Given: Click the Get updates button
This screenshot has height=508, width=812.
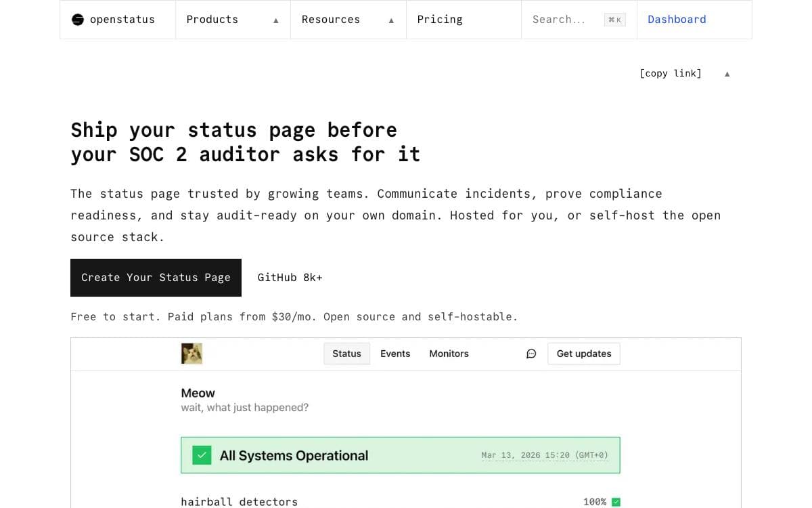Looking at the screenshot, I should [584, 354].
